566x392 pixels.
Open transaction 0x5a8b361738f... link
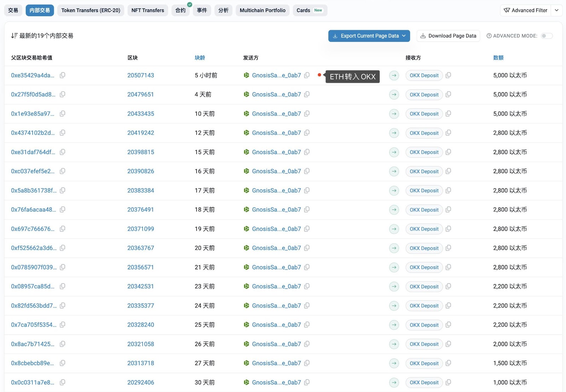tap(34, 190)
